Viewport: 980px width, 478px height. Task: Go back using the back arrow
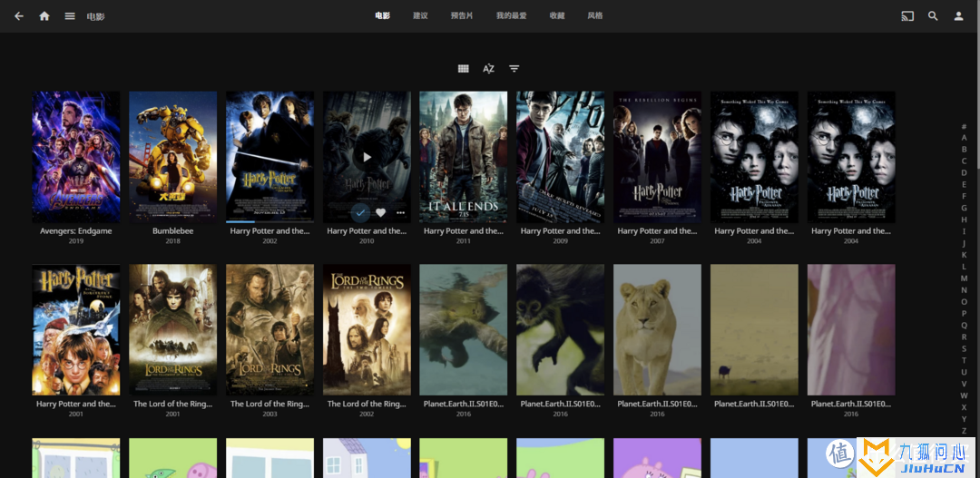point(19,16)
